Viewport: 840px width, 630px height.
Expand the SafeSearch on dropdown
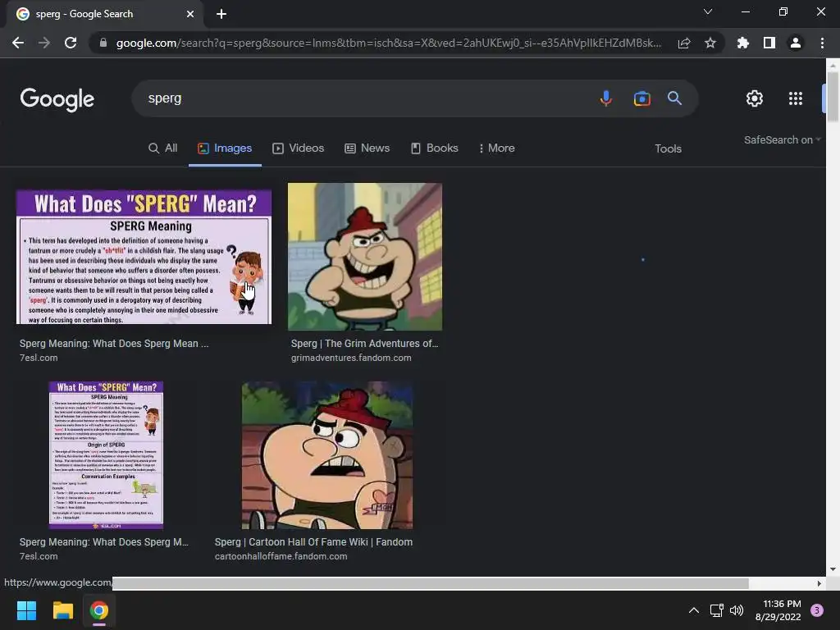(x=782, y=139)
